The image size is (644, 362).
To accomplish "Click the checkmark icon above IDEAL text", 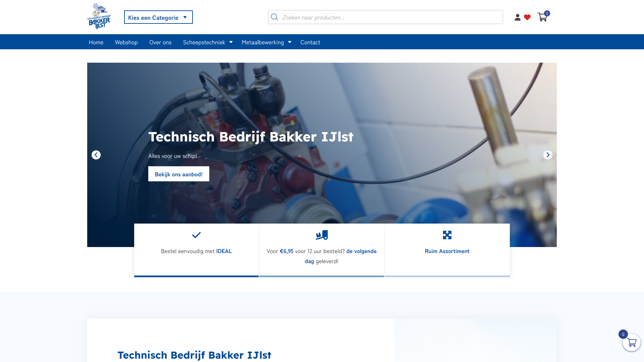I will coord(196,235).
